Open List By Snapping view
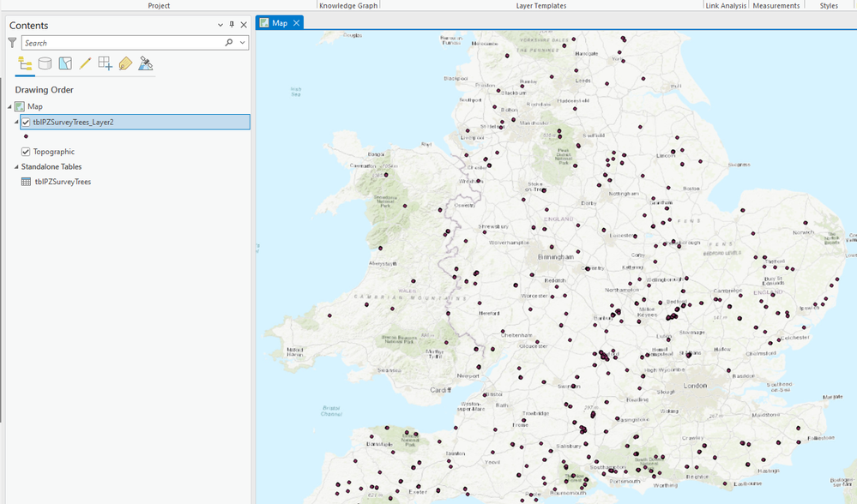Image resolution: width=857 pixels, height=504 pixels. [x=105, y=63]
